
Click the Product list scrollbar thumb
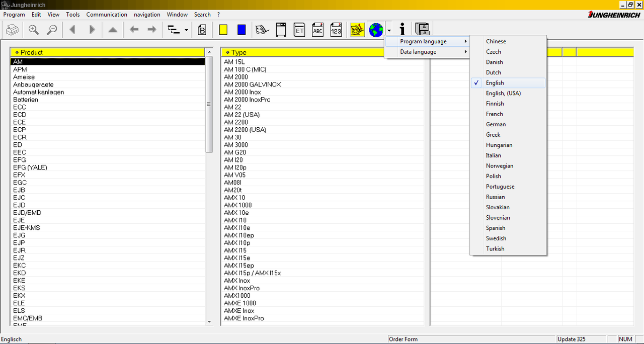point(209,104)
